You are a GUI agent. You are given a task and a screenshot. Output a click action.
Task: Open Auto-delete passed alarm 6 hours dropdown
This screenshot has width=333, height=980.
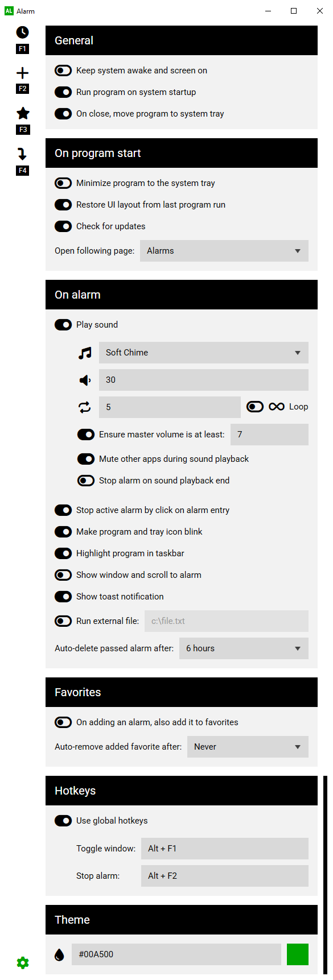[x=244, y=648]
